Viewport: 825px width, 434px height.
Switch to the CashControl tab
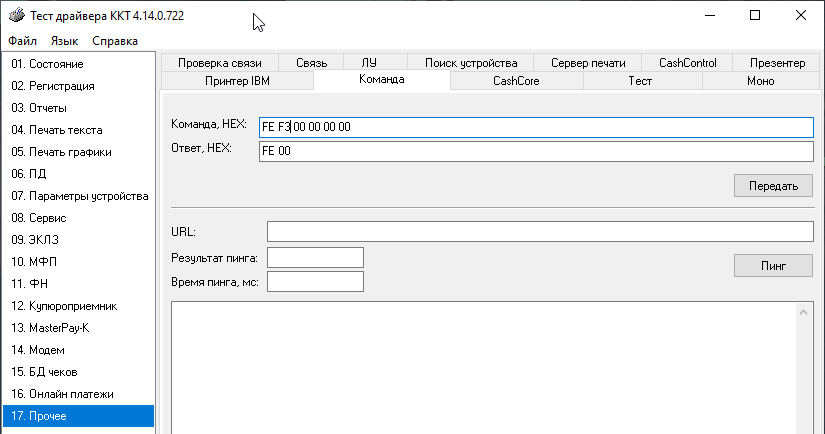click(x=687, y=63)
